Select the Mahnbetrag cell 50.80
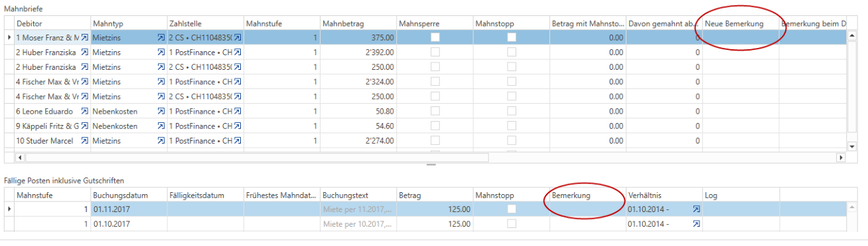The height and width of the screenshot is (246, 868). 358,111
